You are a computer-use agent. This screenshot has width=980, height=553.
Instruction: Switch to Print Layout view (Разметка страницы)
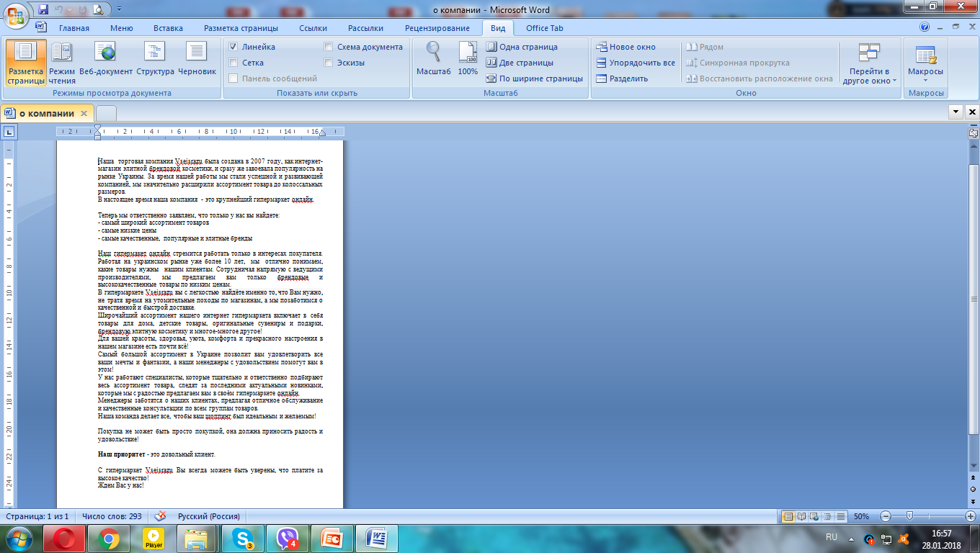tap(27, 63)
